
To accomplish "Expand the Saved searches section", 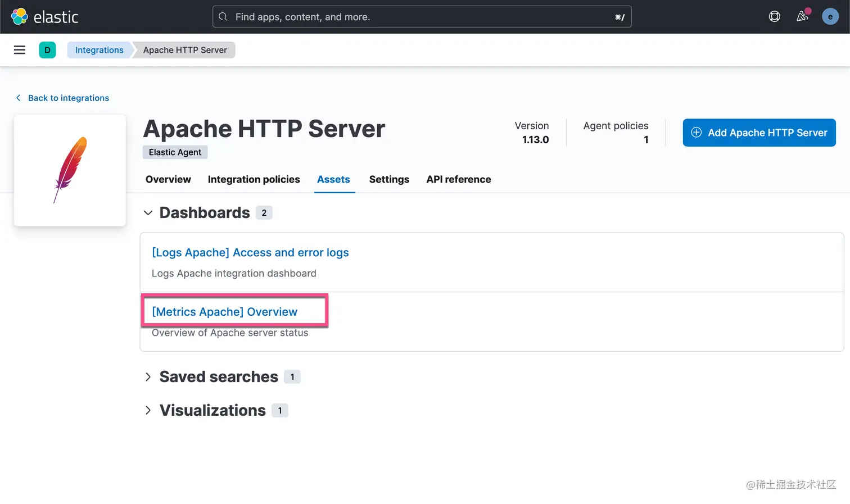I will (148, 377).
